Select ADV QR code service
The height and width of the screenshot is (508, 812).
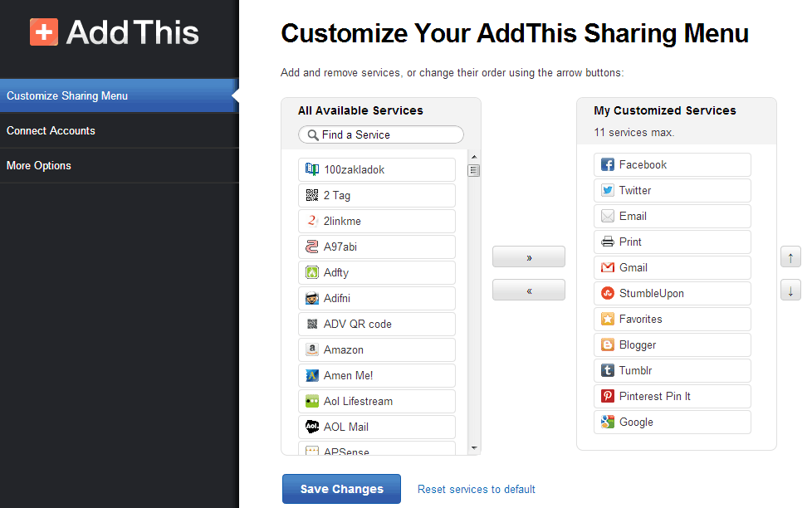point(377,325)
